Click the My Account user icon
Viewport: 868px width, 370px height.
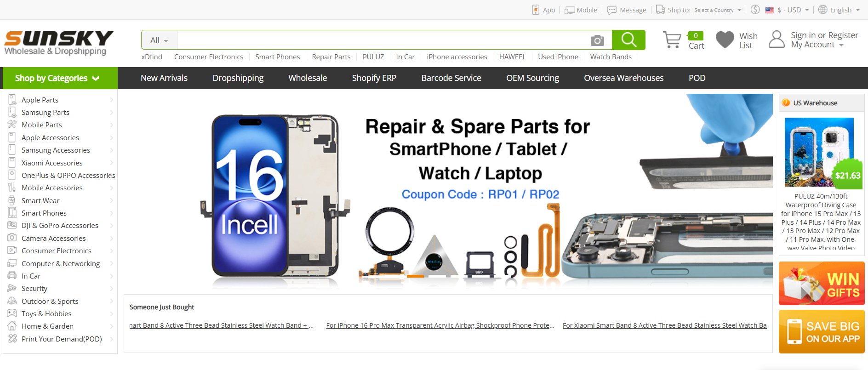click(x=777, y=40)
